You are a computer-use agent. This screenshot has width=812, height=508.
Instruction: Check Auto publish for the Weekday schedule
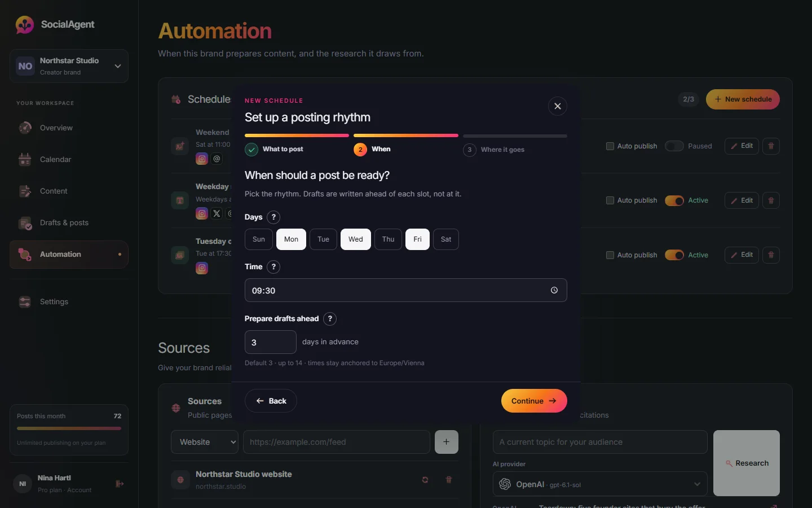(x=610, y=200)
